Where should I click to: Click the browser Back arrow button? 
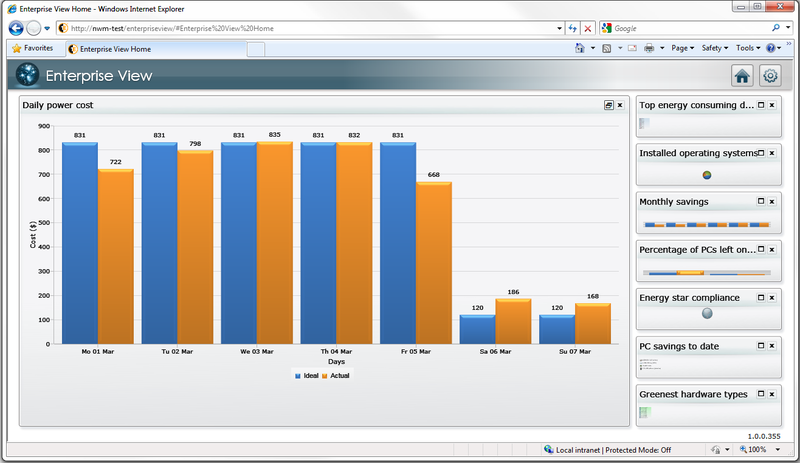point(16,28)
